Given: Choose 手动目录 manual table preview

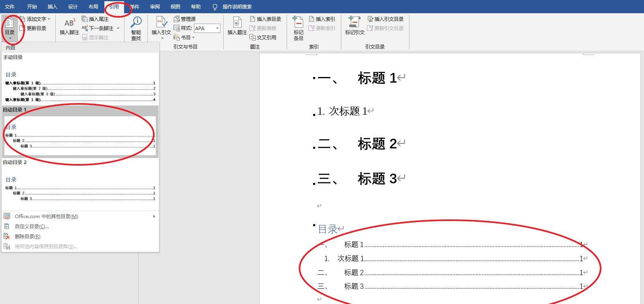Looking at the screenshot, I should (x=80, y=79).
